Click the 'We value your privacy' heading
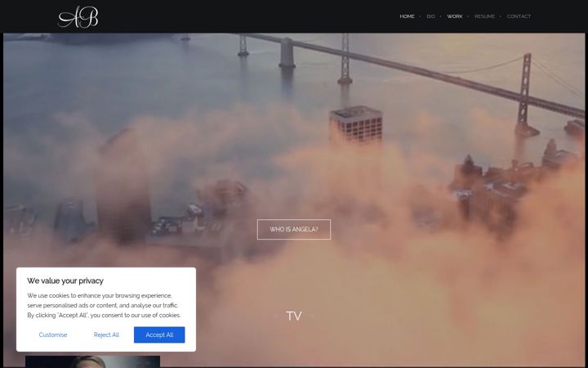The width and height of the screenshot is (588, 368). coord(65,280)
